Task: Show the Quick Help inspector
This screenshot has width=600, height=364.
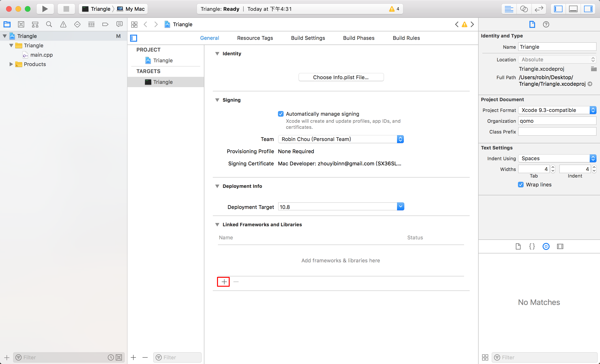Action: (546, 24)
